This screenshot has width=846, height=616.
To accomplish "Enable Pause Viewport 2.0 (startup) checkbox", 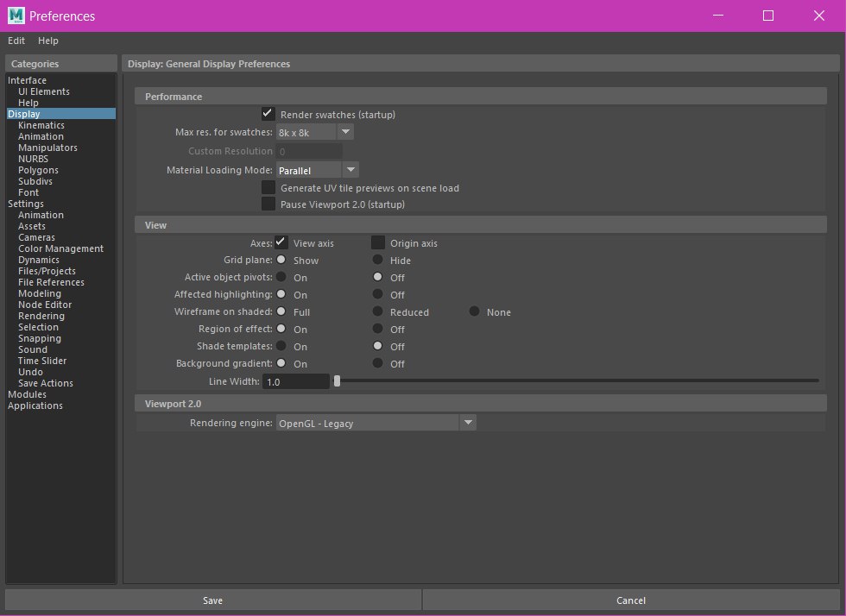I will tap(268, 204).
